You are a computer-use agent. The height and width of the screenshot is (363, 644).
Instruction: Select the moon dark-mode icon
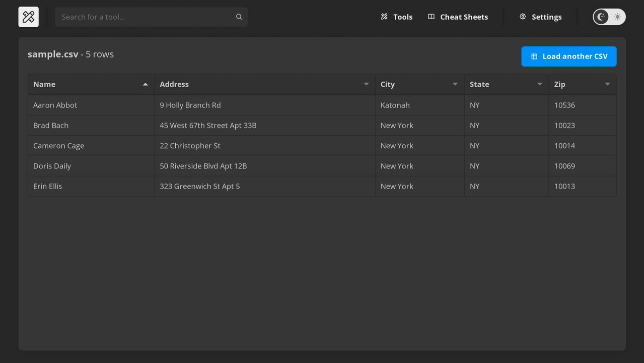(x=601, y=17)
